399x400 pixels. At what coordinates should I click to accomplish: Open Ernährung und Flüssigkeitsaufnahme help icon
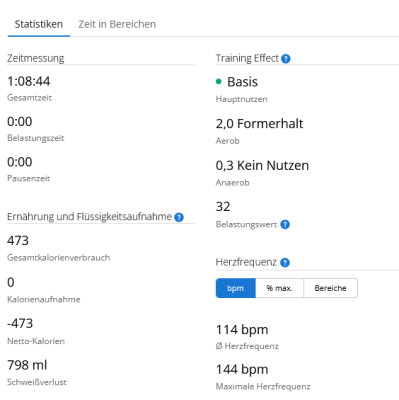pyautogui.click(x=179, y=217)
